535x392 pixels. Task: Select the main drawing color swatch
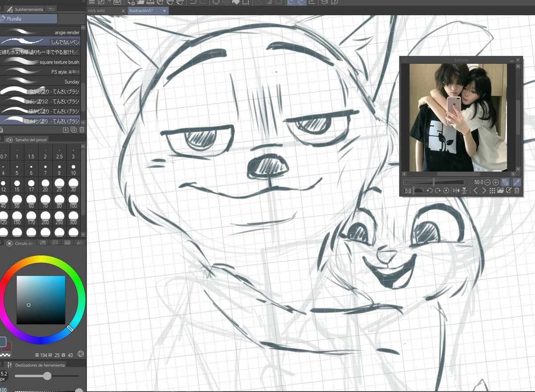pos(2,342)
